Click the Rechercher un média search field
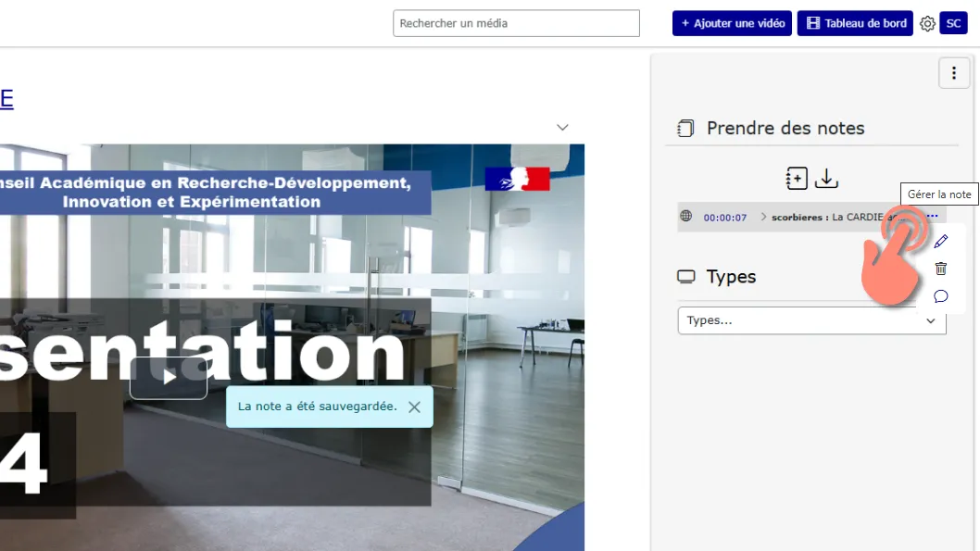The height and width of the screenshot is (551, 980). pos(516,23)
